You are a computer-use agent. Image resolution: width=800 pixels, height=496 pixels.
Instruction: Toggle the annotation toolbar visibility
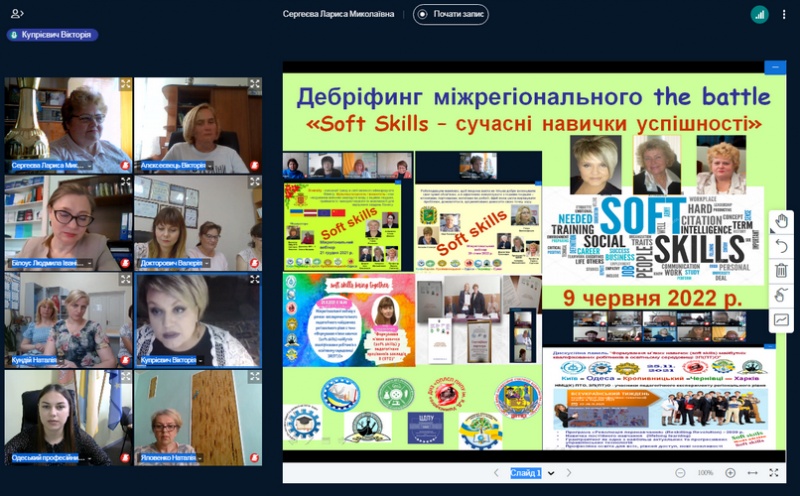point(781,320)
